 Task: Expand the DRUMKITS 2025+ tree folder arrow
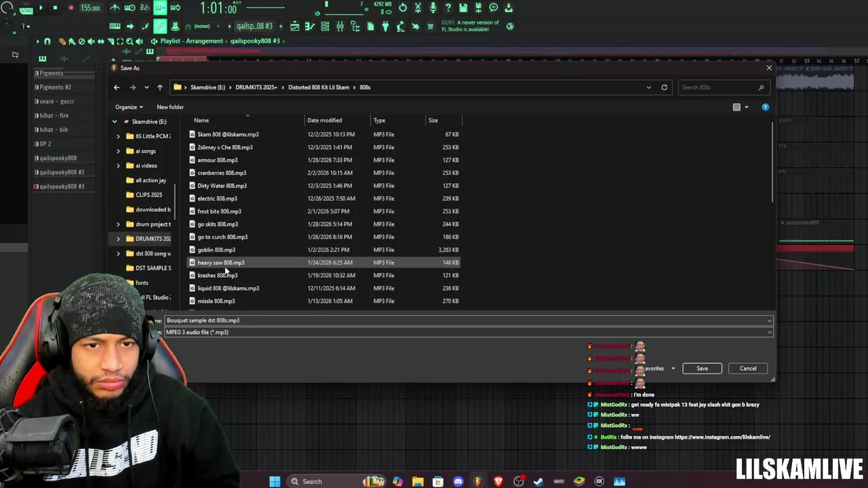coord(118,239)
